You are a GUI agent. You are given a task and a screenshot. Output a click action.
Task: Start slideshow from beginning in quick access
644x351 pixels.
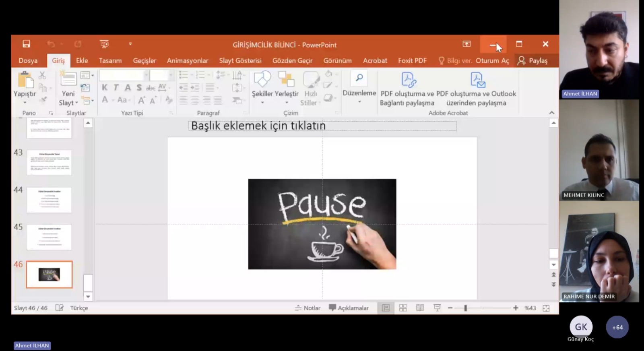coord(104,44)
